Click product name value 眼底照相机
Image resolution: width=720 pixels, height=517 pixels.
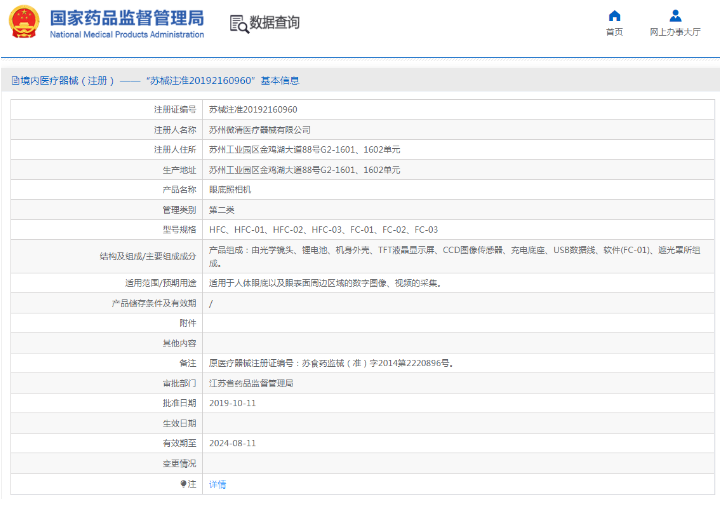[230, 189]
